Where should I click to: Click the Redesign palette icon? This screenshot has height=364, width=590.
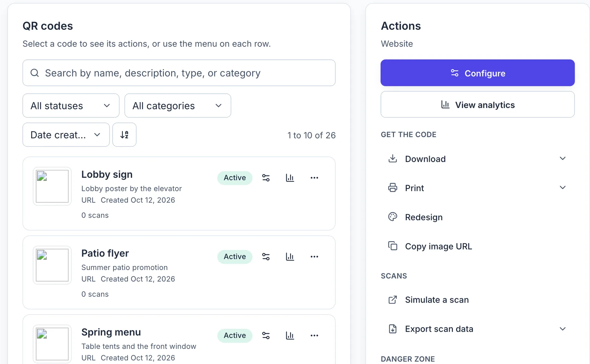point(393,217)
